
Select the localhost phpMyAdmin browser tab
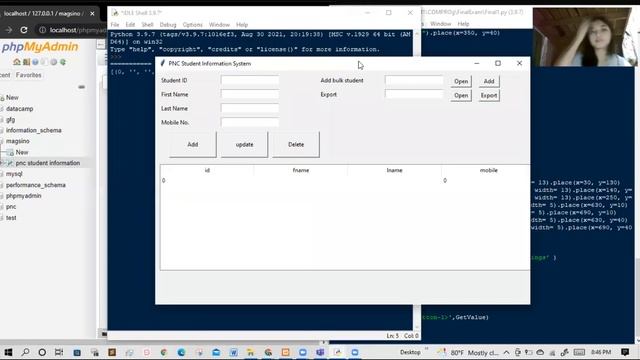coord(43,13)
